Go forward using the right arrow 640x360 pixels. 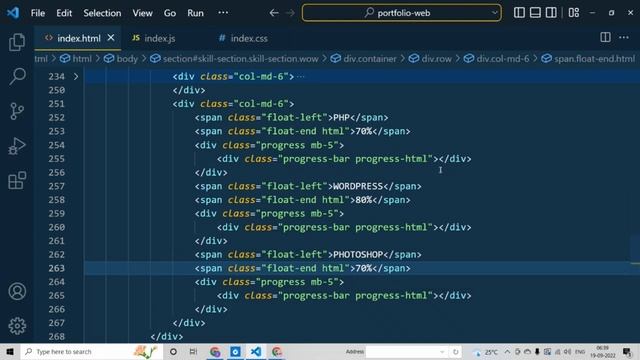(290, 13)
